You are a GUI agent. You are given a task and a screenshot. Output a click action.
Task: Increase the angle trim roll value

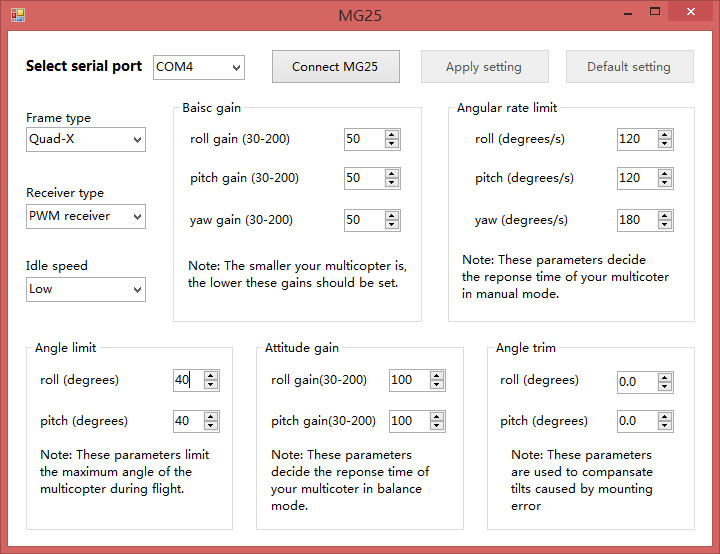665,376
